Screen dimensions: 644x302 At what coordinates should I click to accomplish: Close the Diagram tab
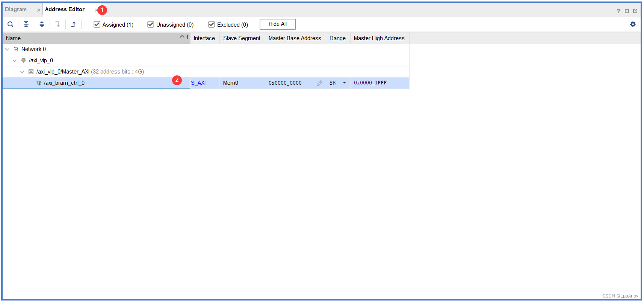click(38, 10)
